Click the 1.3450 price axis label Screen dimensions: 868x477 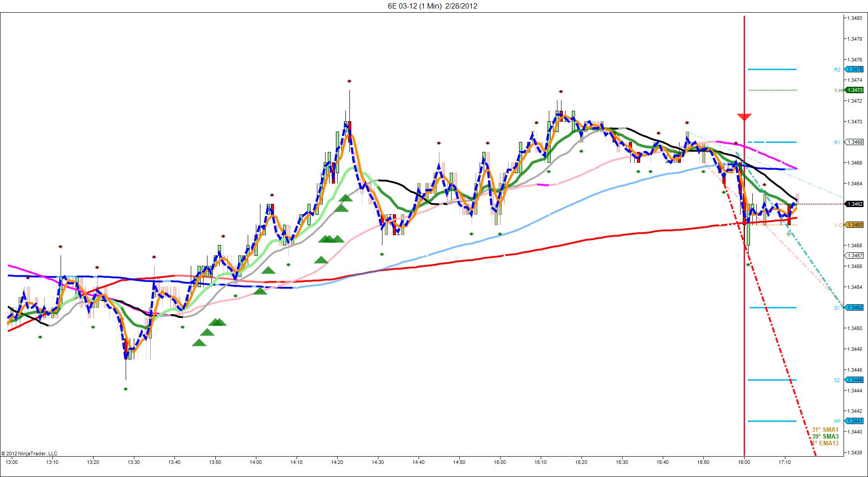[x=854, y=328]
